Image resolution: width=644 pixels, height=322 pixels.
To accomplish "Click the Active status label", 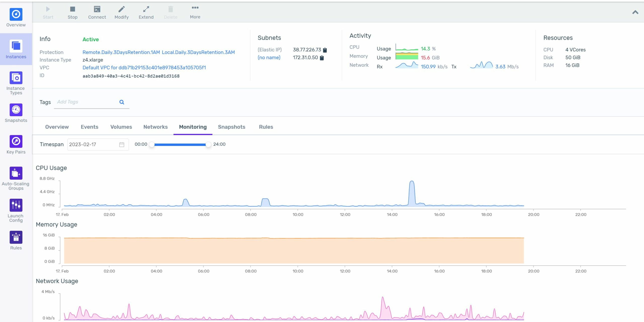I will click(x=91, y=39).
